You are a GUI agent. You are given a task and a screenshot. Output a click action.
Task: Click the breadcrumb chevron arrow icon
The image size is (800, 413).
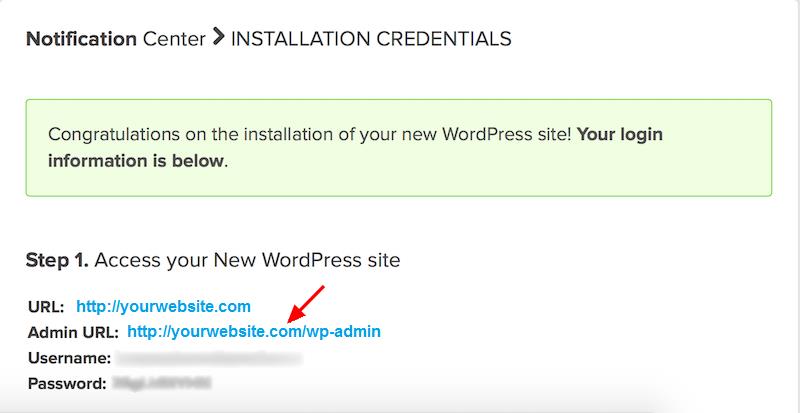click(218, 37)
